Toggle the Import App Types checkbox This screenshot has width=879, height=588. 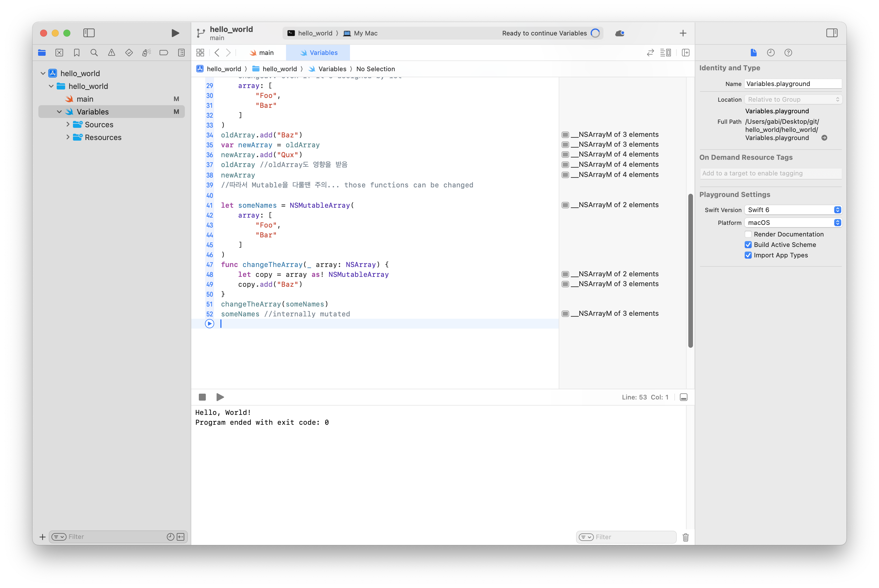[748, 255]
